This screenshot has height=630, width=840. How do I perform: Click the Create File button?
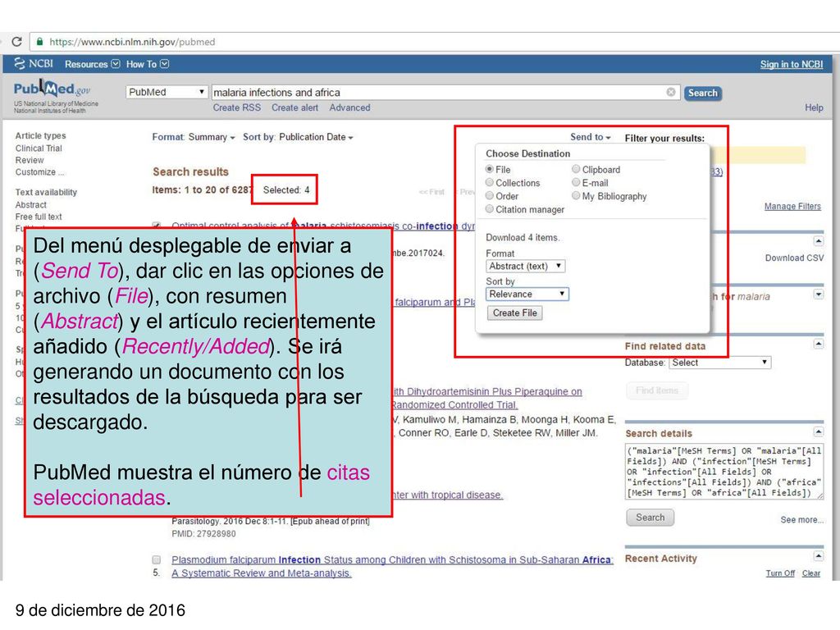[515, 313]
